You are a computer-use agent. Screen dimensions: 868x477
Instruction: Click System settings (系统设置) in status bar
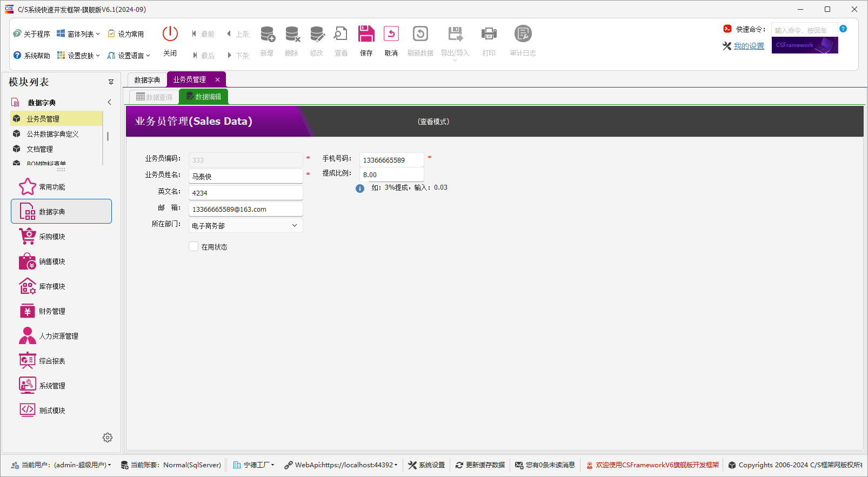426,465
